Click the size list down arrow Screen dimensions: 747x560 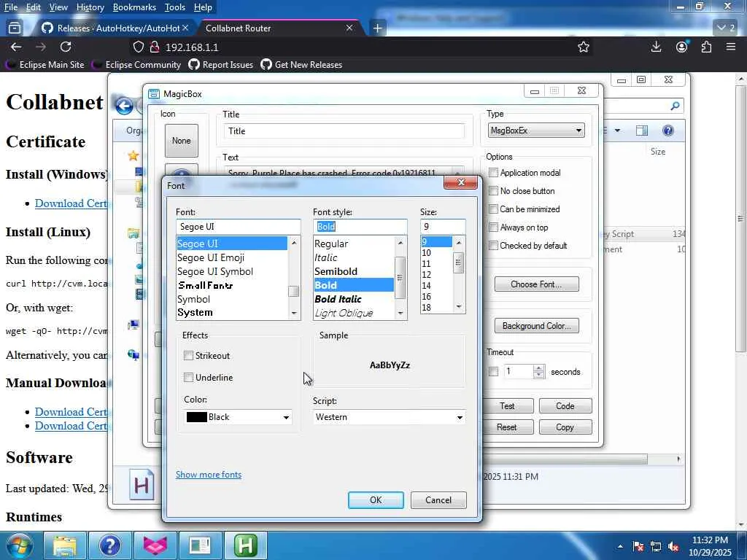459,307
